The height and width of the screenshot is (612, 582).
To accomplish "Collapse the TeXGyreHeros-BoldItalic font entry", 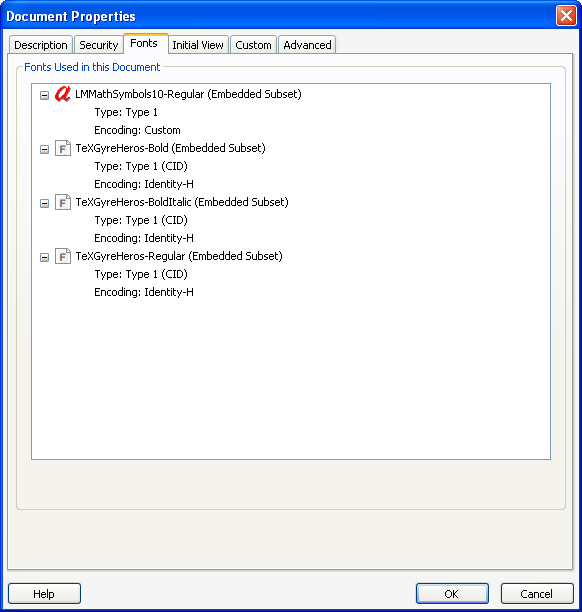I will click(44, 203).
